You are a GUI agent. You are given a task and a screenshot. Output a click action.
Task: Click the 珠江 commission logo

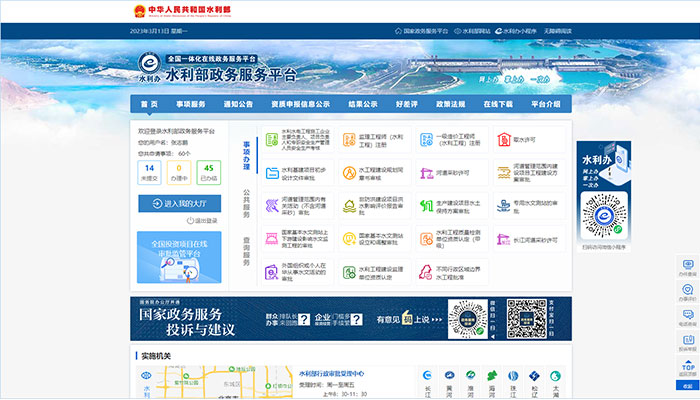tap(513, 375)
